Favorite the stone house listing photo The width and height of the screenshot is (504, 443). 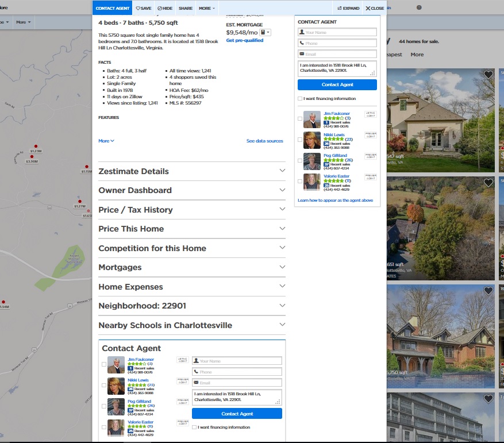488,75
